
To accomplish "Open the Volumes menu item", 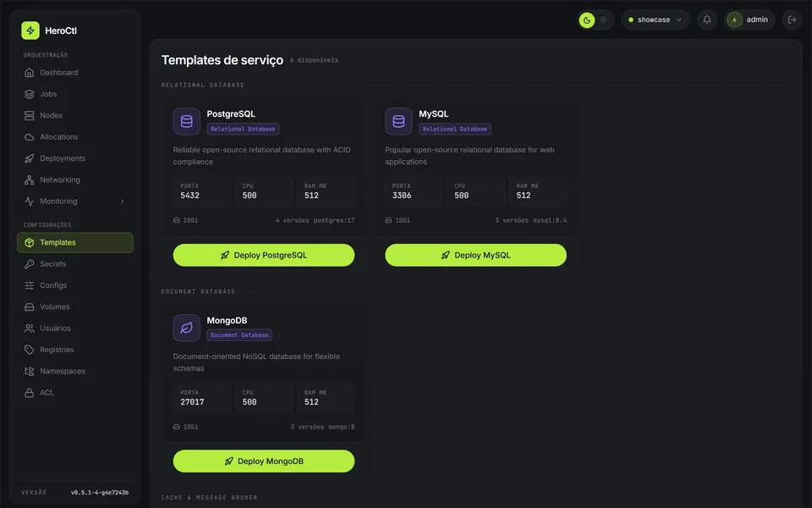I will [x=75, y=306].
